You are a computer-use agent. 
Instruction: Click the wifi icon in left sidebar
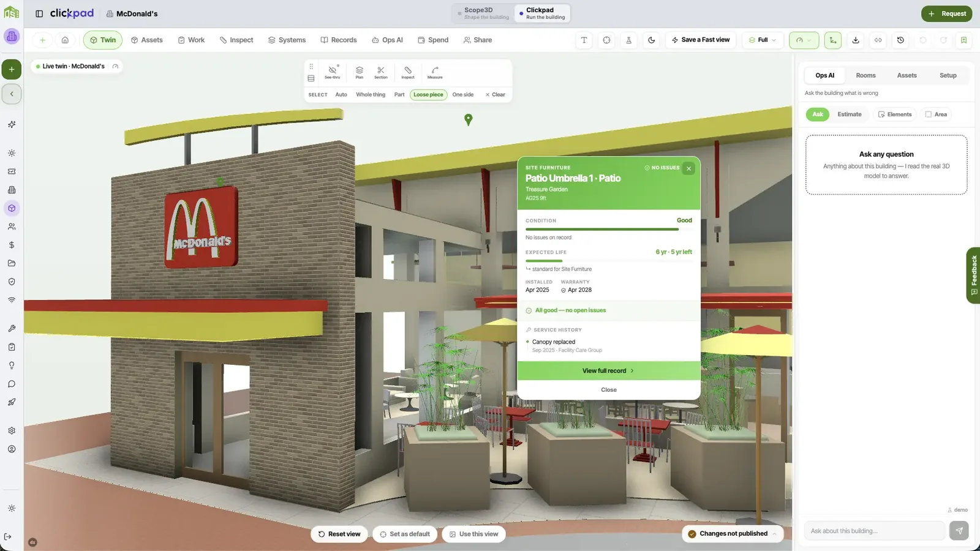[12, 300]
